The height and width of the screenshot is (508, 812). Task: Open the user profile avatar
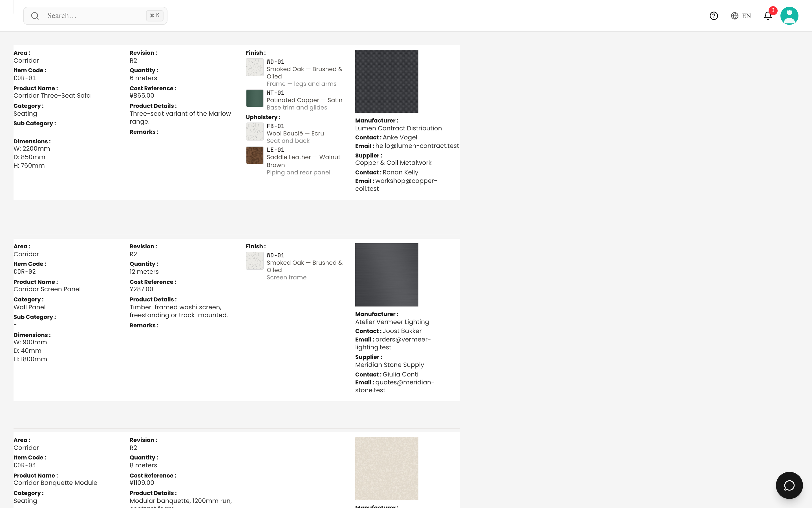coord(789,16)
